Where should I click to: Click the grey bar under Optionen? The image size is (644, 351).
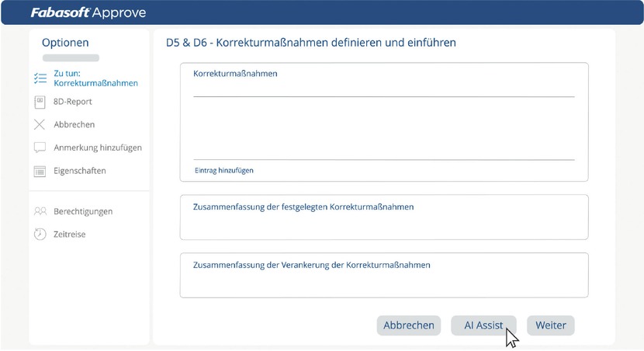click(x=71, y=58)
